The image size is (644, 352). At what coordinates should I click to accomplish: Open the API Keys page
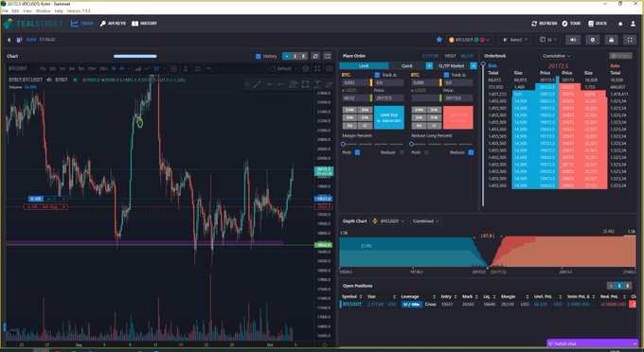pyautogui.click(x=113, y=24)
